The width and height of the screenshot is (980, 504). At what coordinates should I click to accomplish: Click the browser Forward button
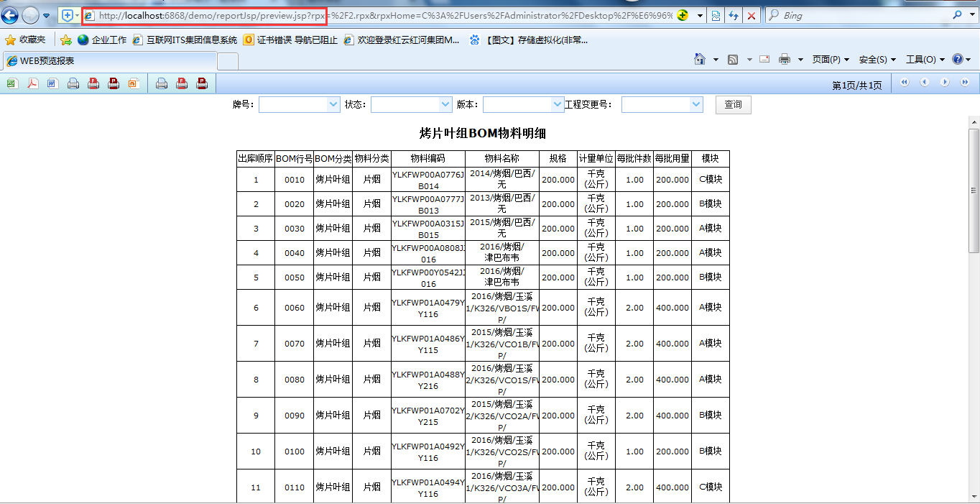pyautogui.click(x=30, y=15)
